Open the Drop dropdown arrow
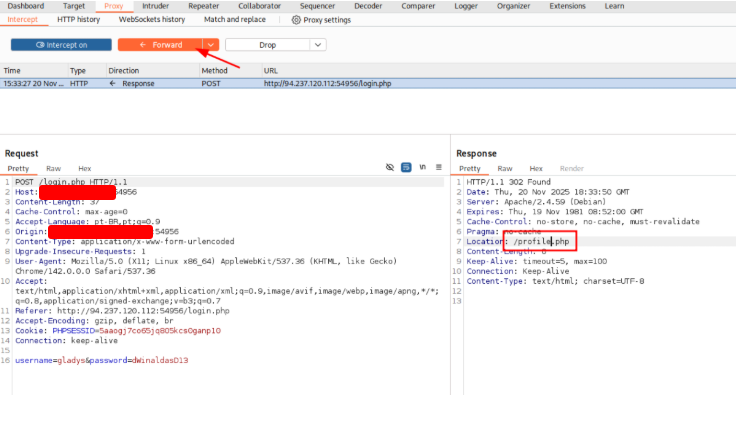The width and height of the screenshot is (738, 421). coord(317,45)
